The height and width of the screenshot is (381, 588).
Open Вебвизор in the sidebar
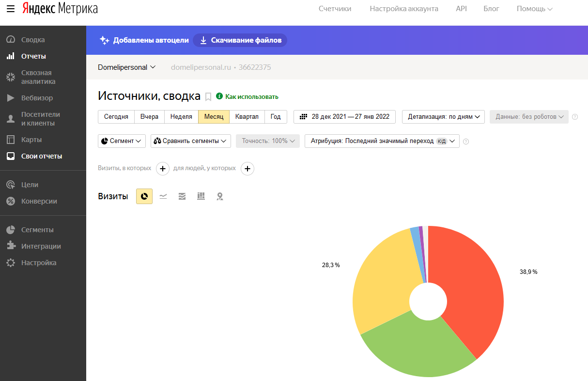pos(37,98)
